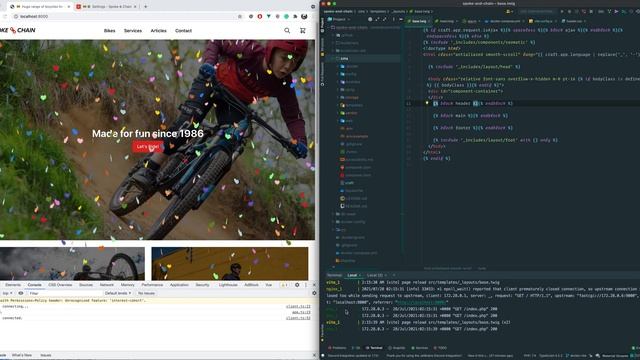
Task: Open Project panel options menu
Action: pos(393,19)
